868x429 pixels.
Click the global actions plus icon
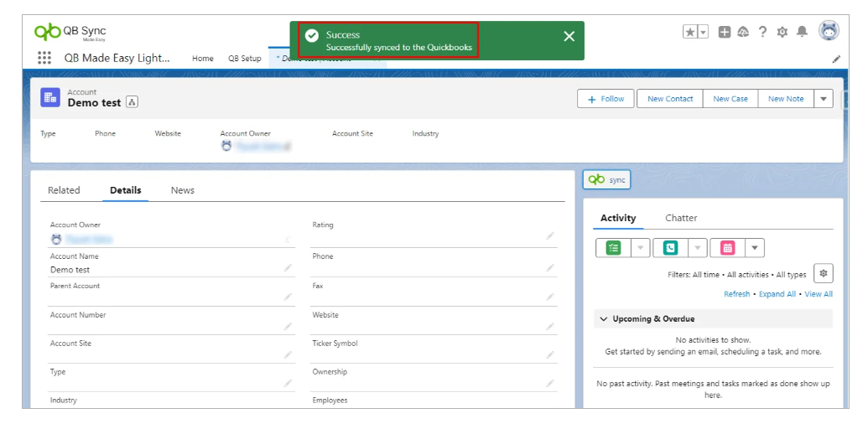point(725,32)
